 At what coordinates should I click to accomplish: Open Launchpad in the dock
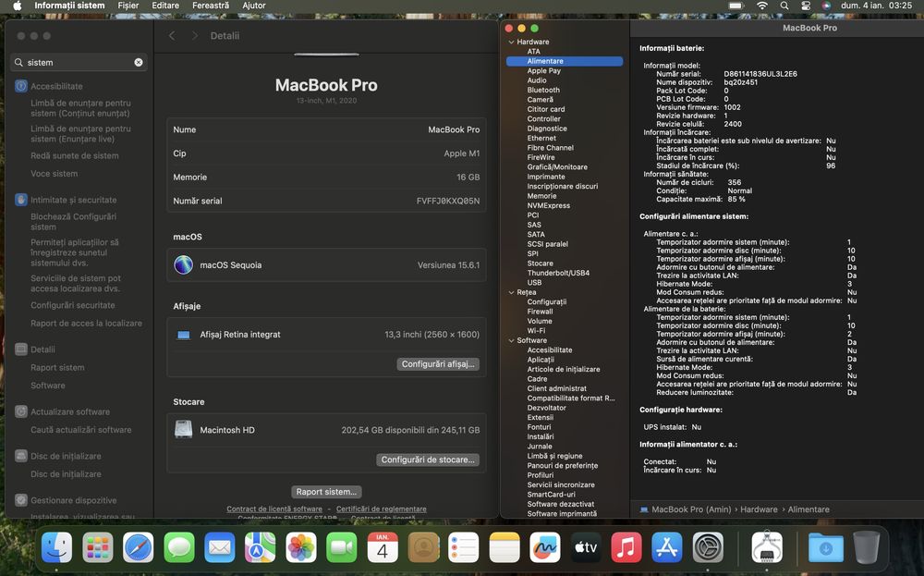click(98, 547)
